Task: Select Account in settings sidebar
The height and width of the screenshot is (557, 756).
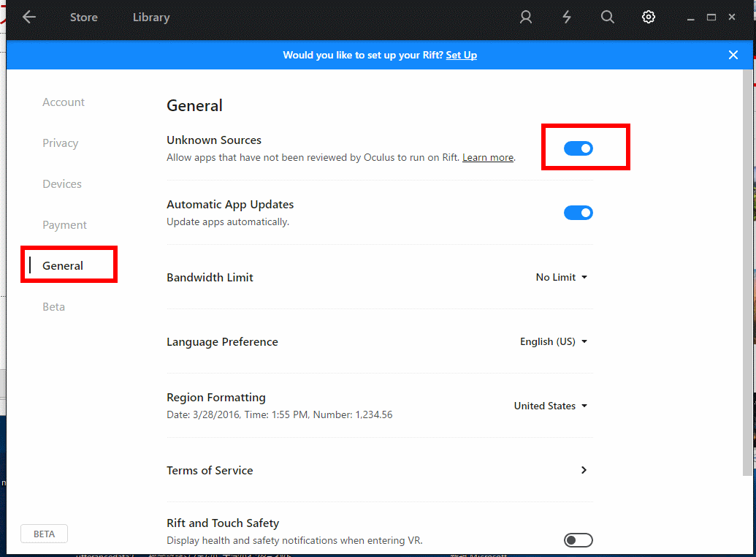Action: click(63, 102)
